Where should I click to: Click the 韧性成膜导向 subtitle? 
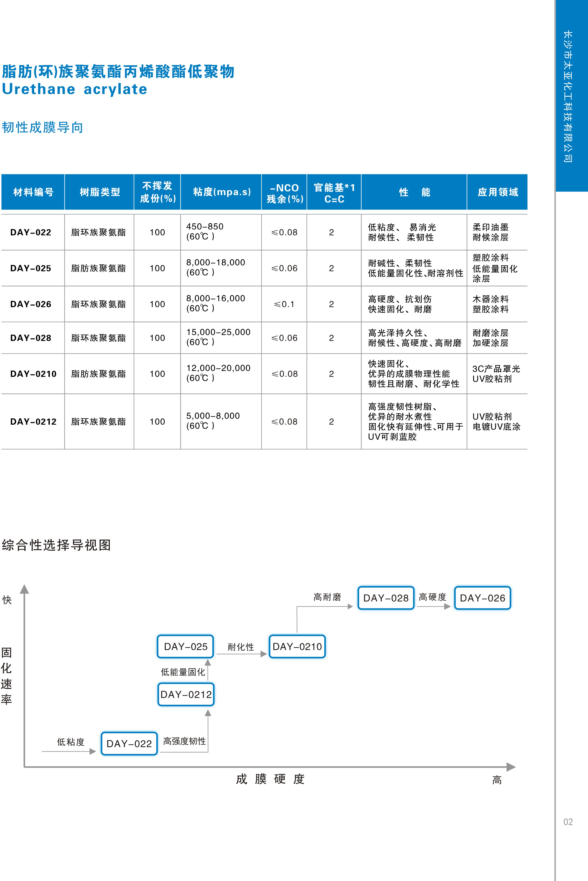point(42,128)
